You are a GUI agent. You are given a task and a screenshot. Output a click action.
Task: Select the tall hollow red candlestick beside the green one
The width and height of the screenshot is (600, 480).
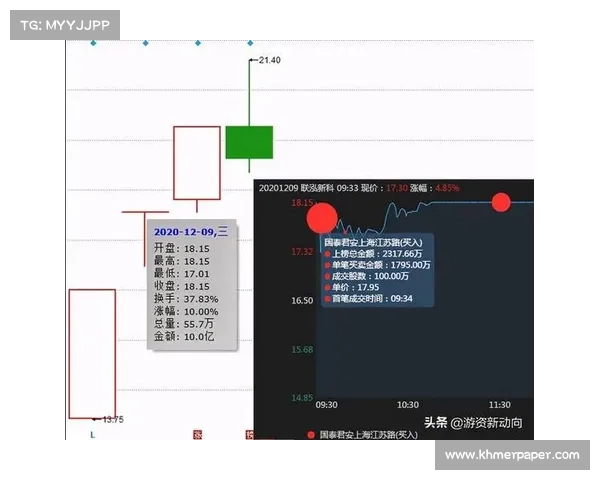[197, 163]
